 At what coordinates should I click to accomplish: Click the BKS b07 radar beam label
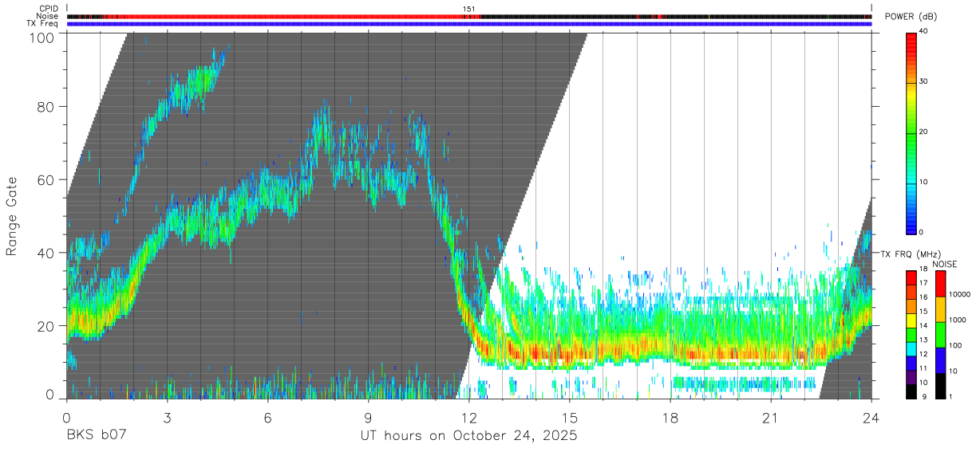coord(97,437)
